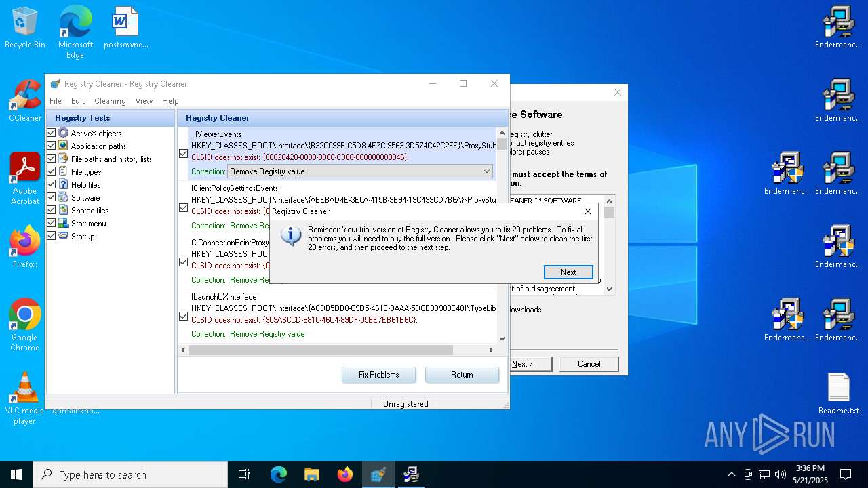This screenshot has height=488, width=868.
Task: Open File Explorer from taskbar
Action: pos(311,474)
